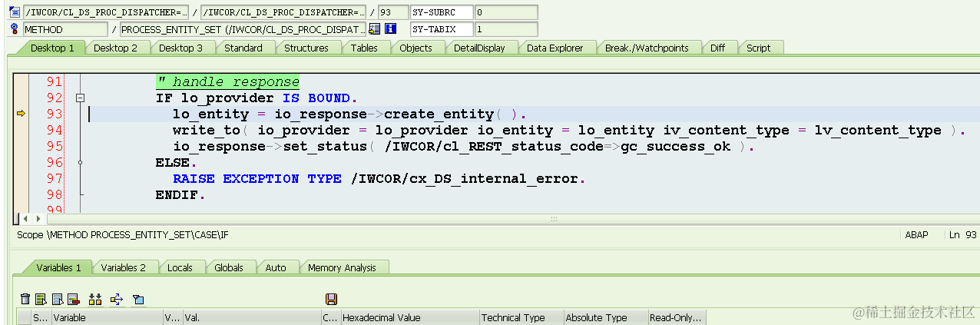This screenshot has height=325, width=980.
Task: Go to the DetailDisplay tab
Action: point(479,48)
